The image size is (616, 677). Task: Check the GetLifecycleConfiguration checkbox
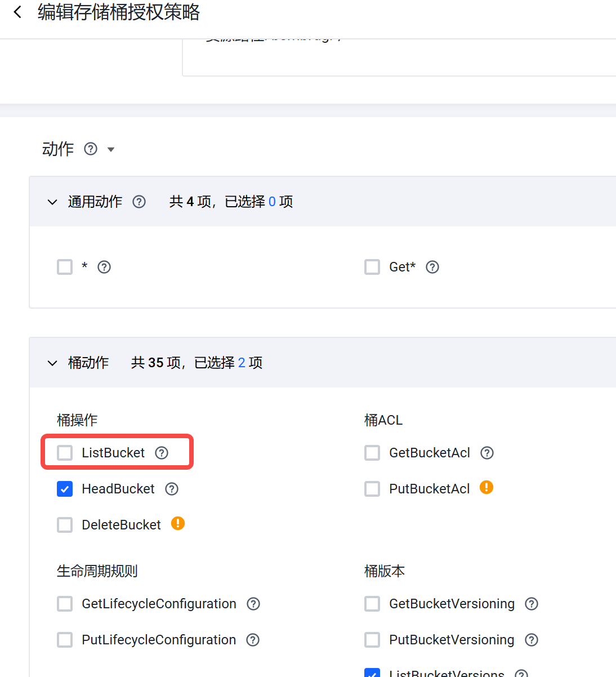(x=65, y=604)
